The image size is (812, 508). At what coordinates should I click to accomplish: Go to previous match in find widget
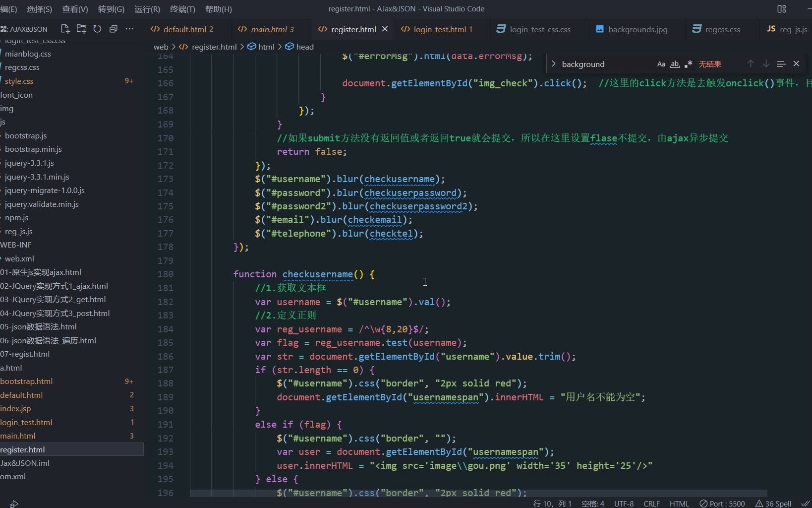[751, 64]
